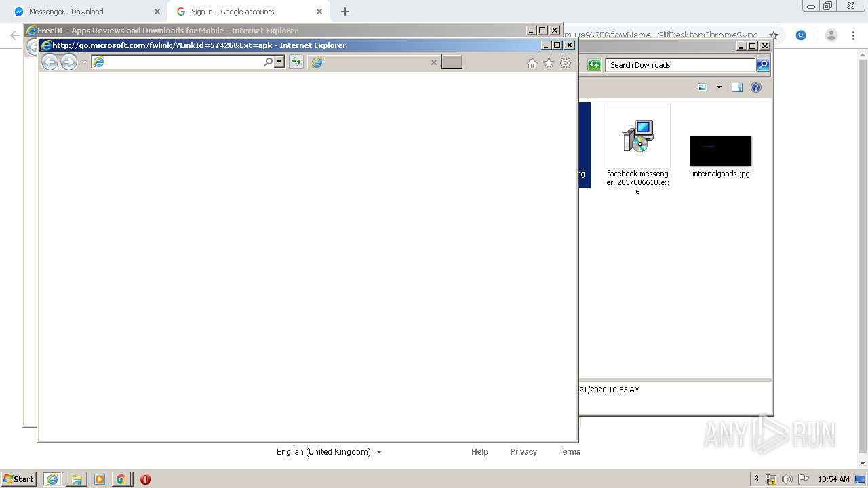868x488 pixels.
Task: Toggle the preview pane in Explorer
Action: tap(737, 87)
